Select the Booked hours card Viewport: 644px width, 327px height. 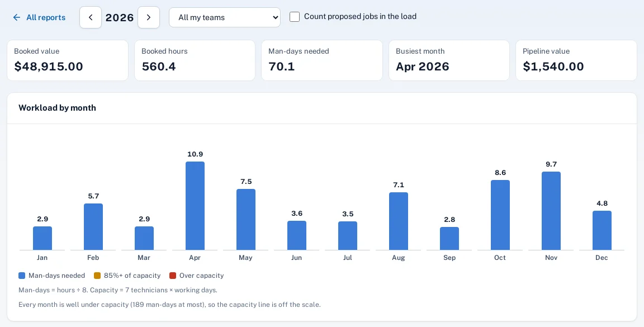195,60
